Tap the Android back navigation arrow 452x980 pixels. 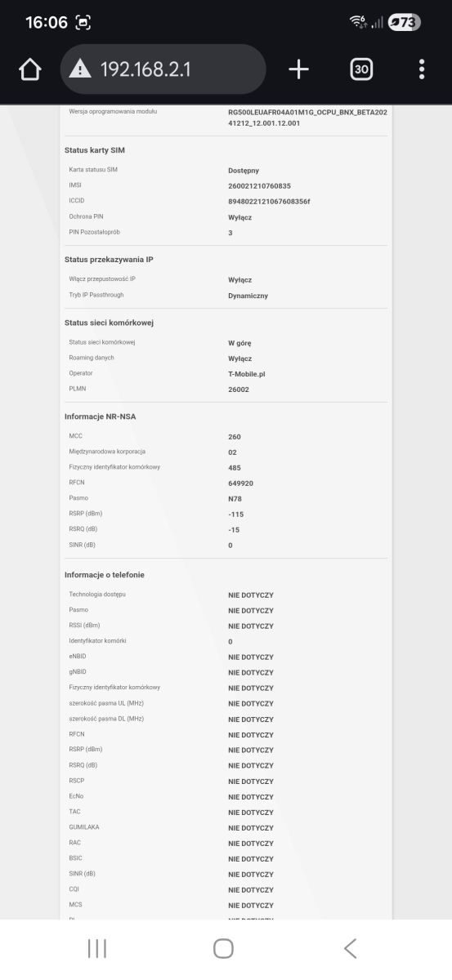pyautogui.click(x=350, y=948)
